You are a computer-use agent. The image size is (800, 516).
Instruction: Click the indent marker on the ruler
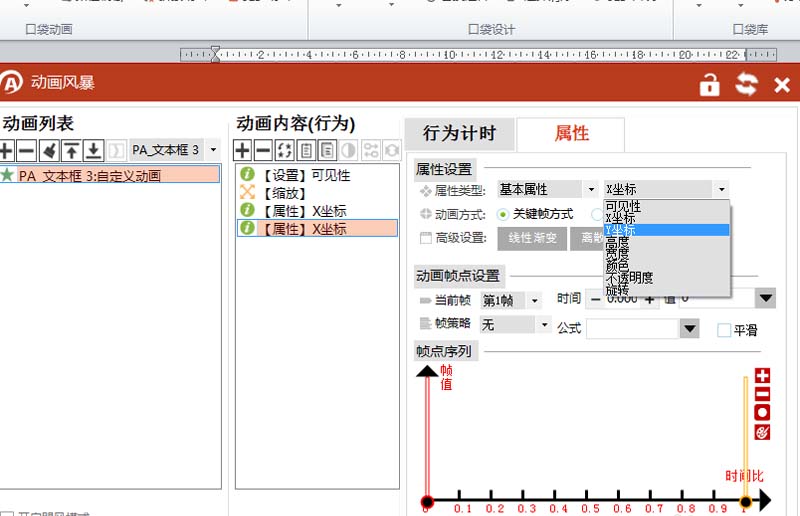(x=215, y=54)
